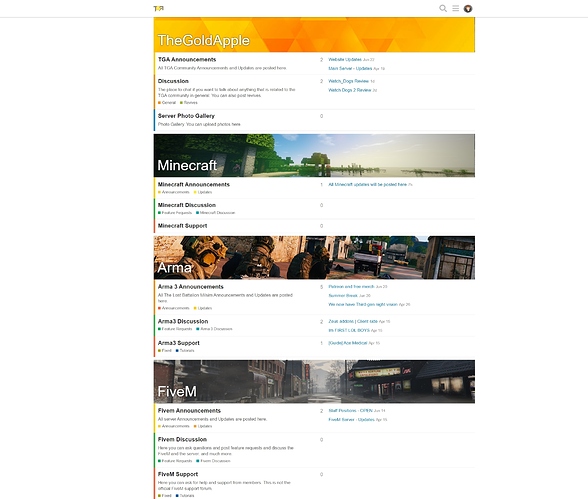Screen dimensions: 588x499
Task: Open the Discussion category
Action: tap(173, 81)
